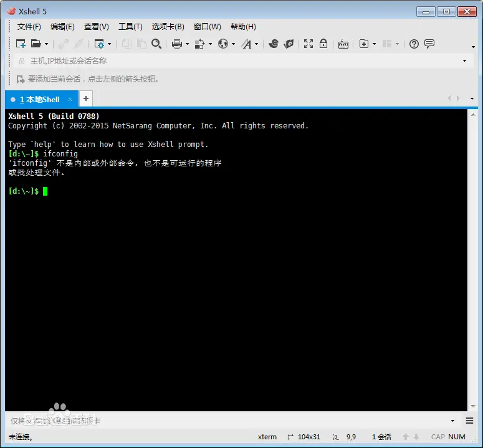Screen dimensions: 483x448
Task: Open the 帮助(H) menu
Action: [x=243, y=27]
